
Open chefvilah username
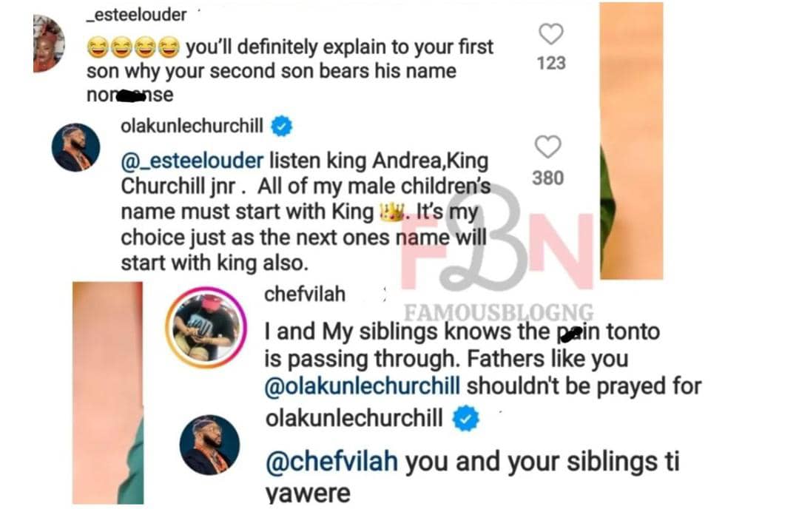305,294
